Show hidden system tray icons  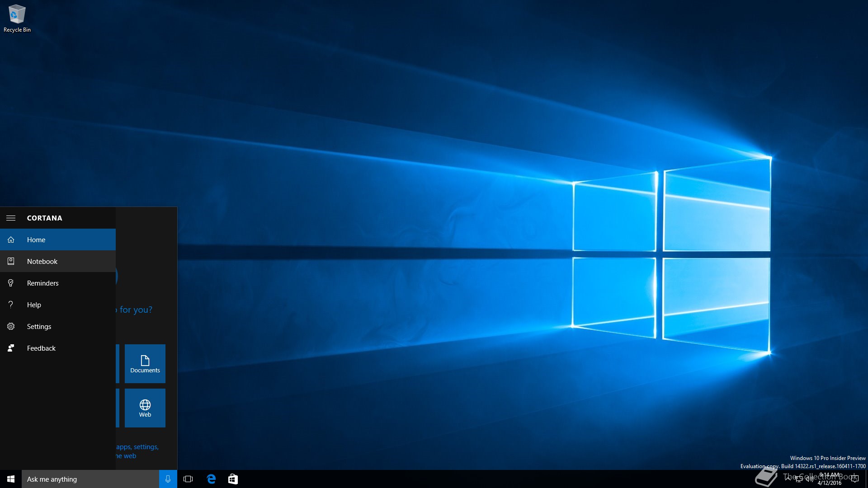pyautogui.click(x=788, y=479)
